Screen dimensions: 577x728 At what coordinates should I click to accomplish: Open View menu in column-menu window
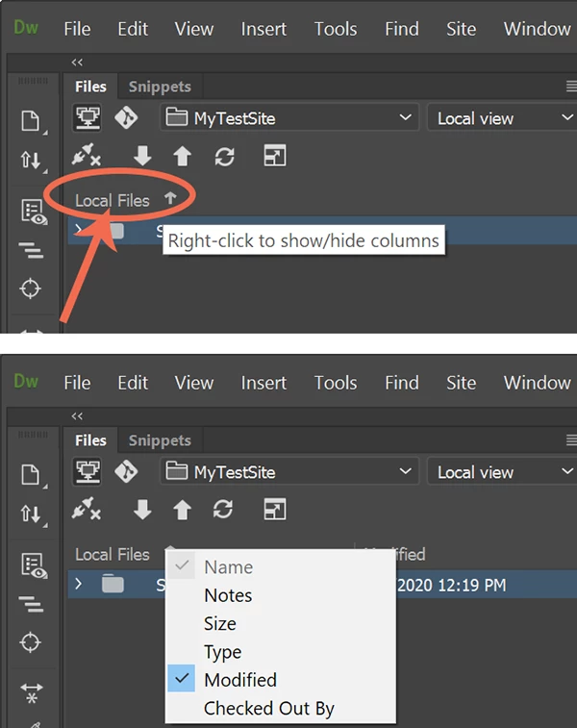pos(194,383)
